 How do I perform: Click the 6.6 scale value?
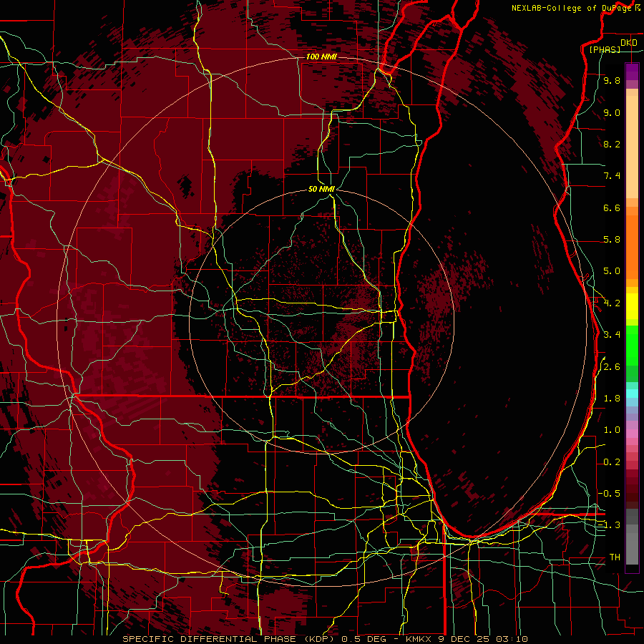coord(612,208)
